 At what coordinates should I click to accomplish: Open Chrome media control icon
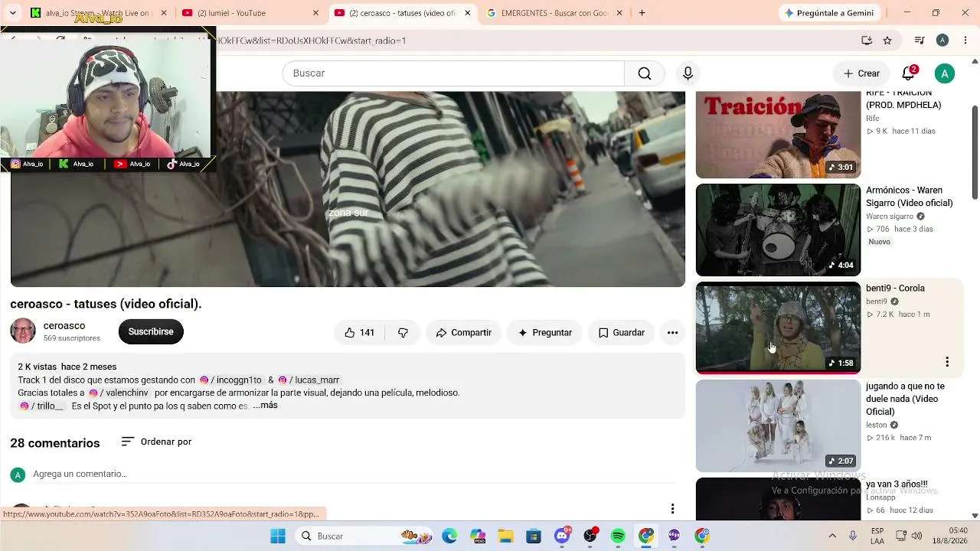coord(920,41)
